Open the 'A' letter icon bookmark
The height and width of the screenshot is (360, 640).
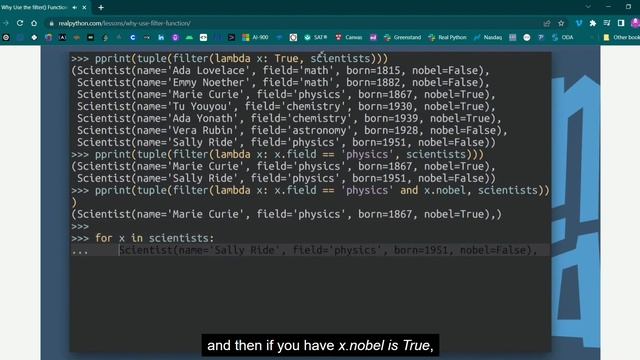coord(62,37)
